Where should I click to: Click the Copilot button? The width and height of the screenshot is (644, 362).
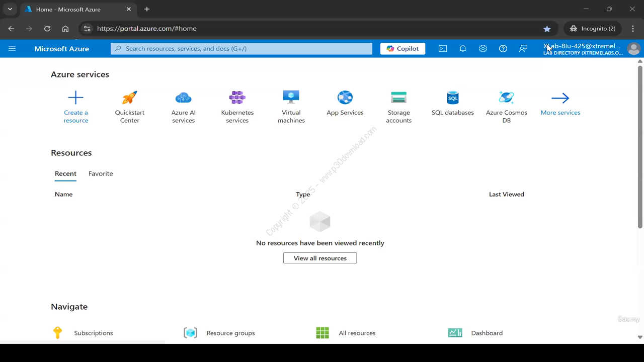[x=403, y=49]
